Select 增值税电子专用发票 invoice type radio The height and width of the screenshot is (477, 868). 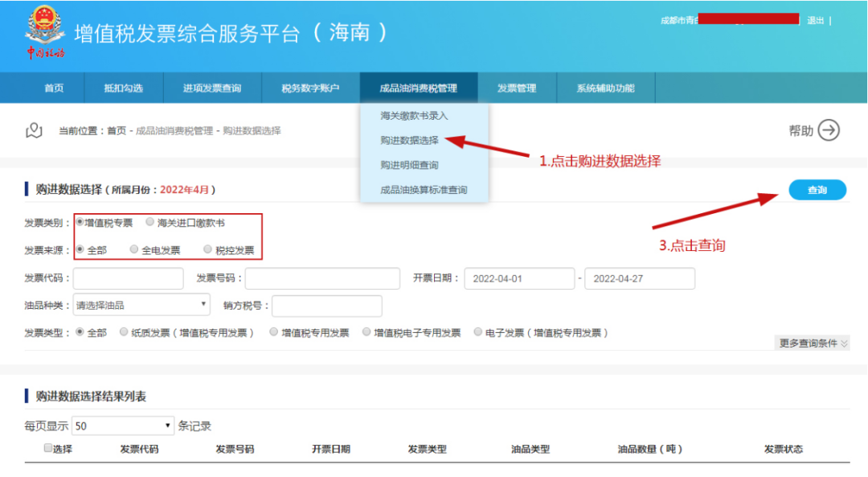(366, 332)
